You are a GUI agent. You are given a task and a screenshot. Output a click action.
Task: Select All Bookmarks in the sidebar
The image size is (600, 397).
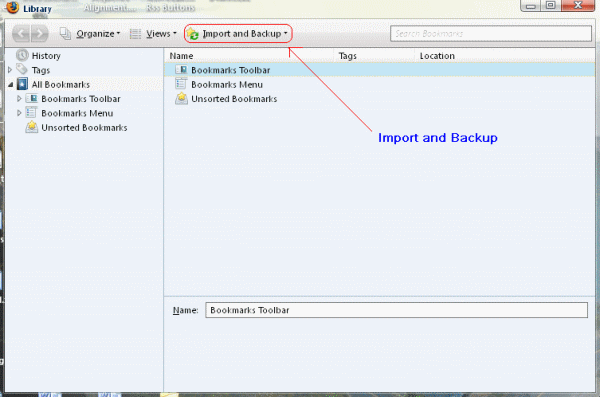click(x=60, y=85)
